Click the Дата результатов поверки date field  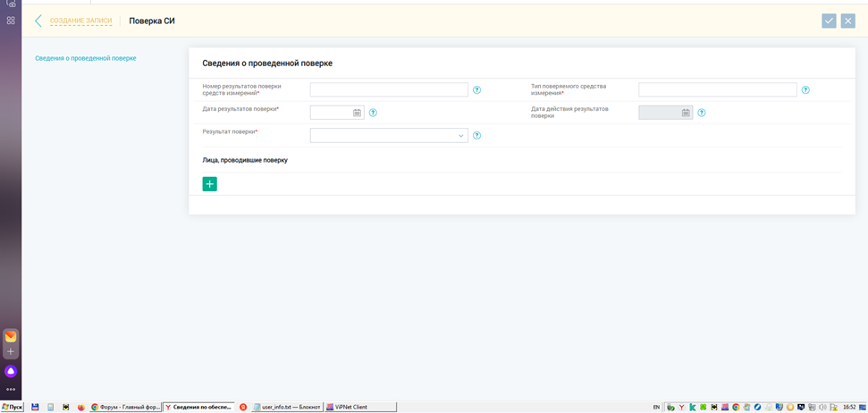point(331,113)
